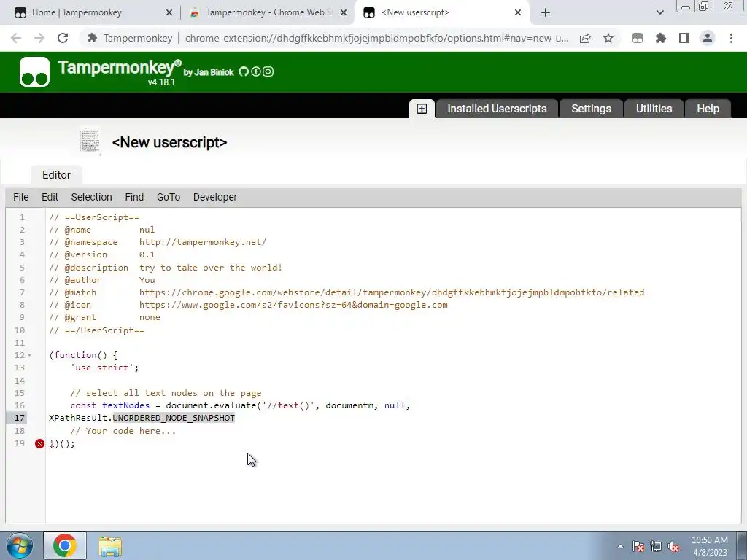
Task: Open the Help tab
Action: [x=708, y=109]
